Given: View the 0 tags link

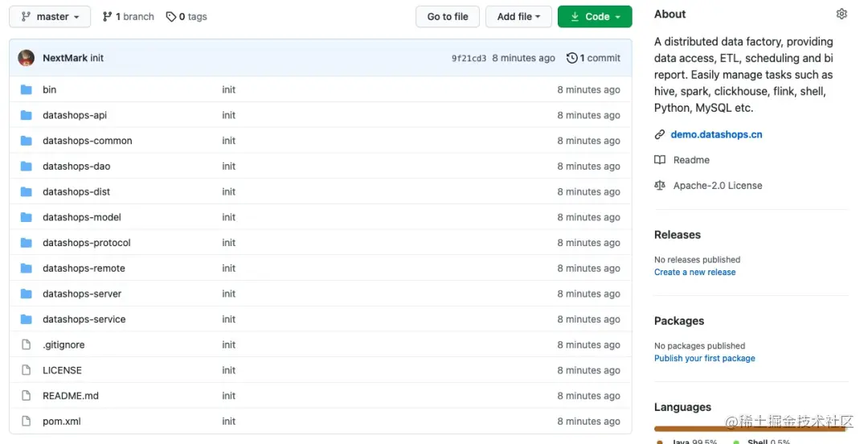Looking at the screenshot, I should pyautogui.click(x=186, y=17).
